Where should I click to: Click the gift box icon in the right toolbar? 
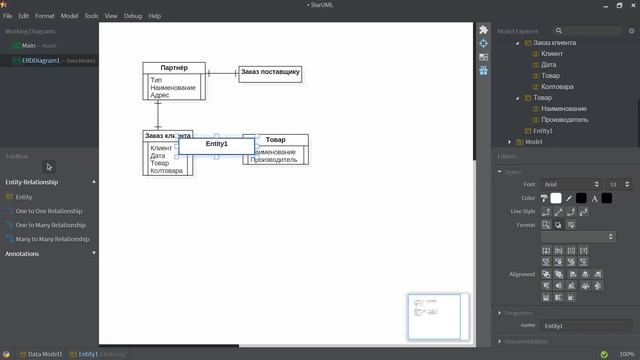pyautogui.click(x=483, y=70)
